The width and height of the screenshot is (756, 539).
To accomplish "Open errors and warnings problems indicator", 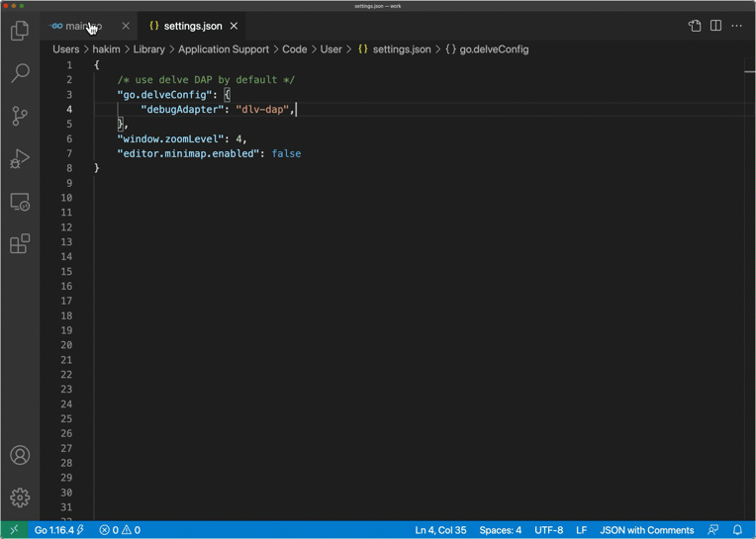I will pos(120,530).
